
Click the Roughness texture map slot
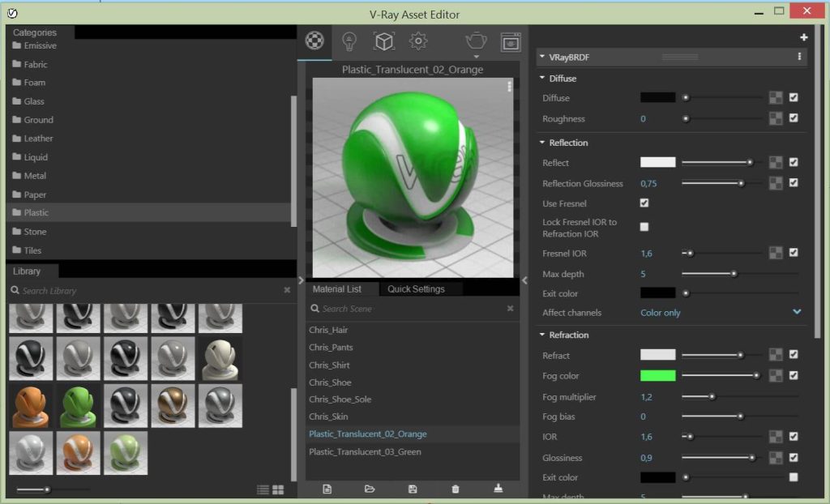click(x=776, y=118)
